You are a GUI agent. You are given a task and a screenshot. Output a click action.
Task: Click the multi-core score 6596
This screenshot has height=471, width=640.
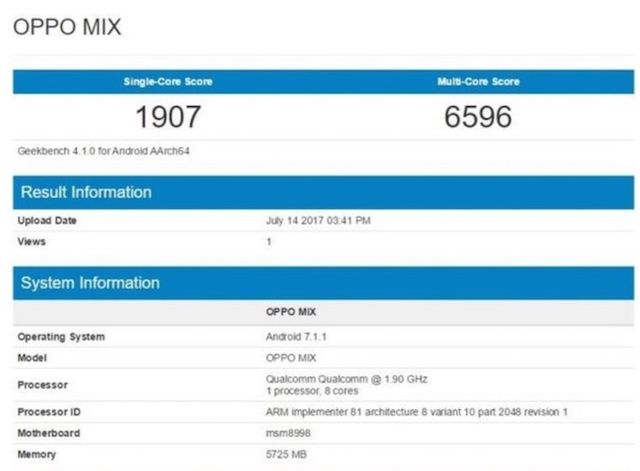pyautogui.click(x=478, y=117)
